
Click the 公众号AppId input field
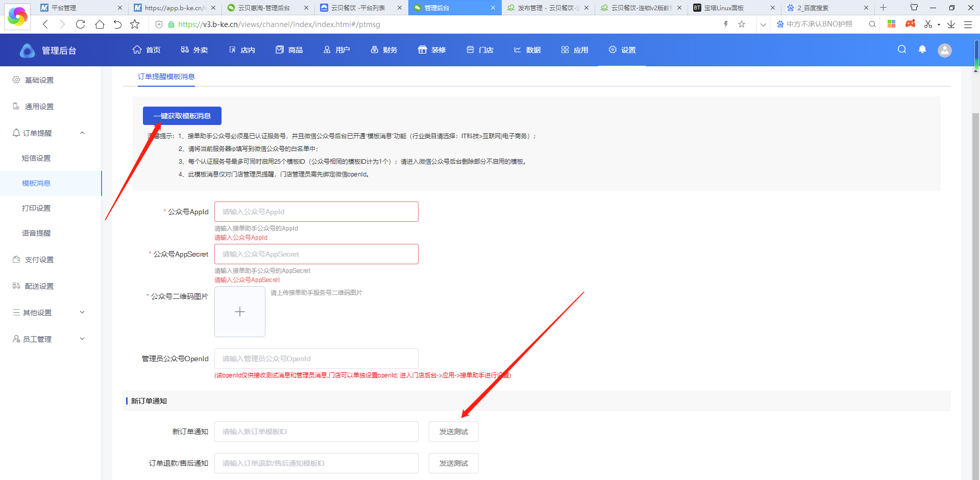point(316,212)
